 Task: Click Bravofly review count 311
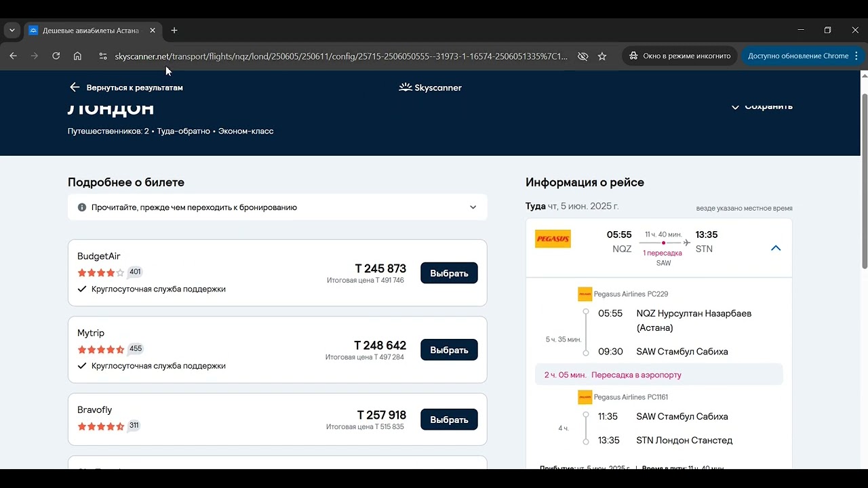pyautogui.click(x=134, y=426)
